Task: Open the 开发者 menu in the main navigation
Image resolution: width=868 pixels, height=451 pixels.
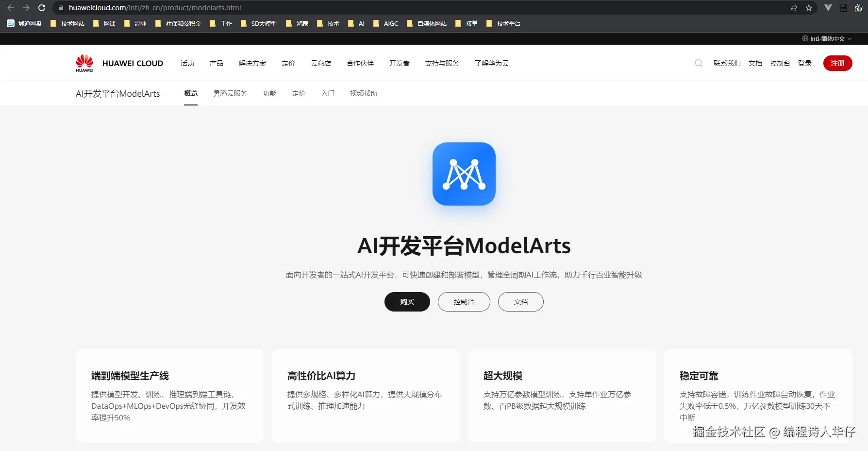Action: coord(400,63)
